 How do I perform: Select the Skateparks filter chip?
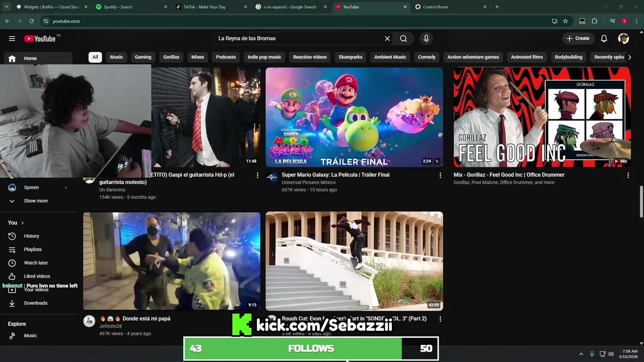point(350,57)
